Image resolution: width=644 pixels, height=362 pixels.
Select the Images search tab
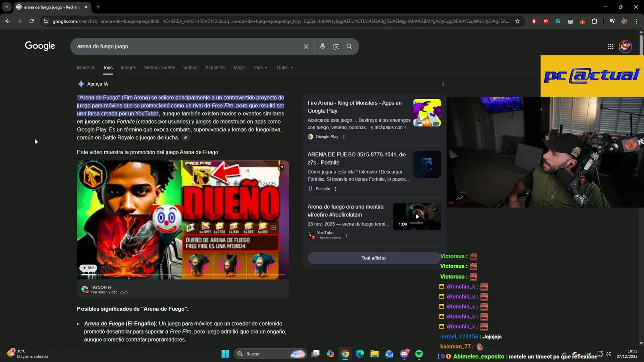(128, 68)
